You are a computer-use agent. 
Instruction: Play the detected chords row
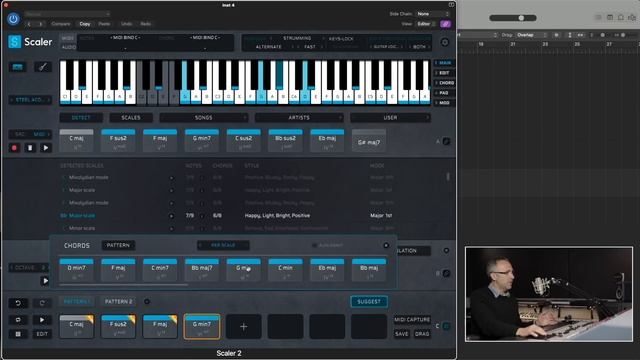click(46, 148)
